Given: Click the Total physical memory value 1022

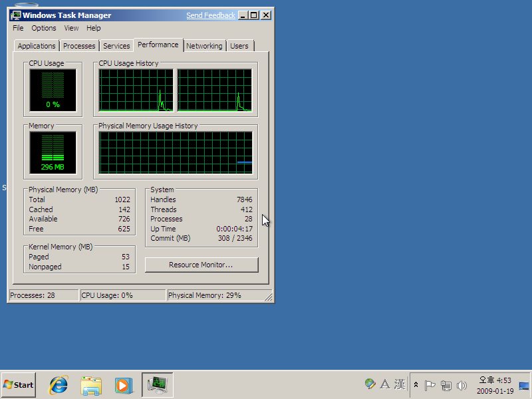Looking at the screenshot, I should 122,200.
